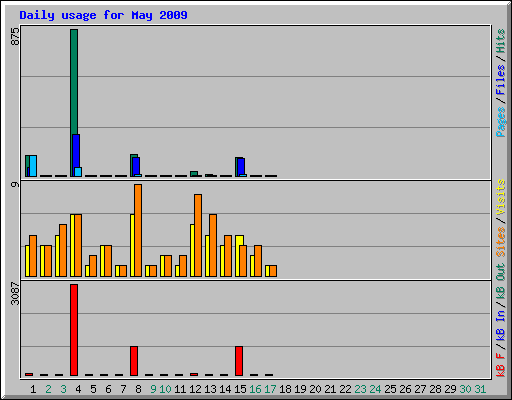Viewport: 512px width, 400px height.
Task: Click green day label 10 on the x-axis
Action: point(165,389)
